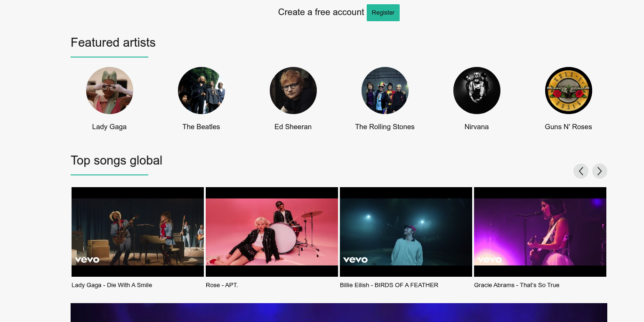Show next top songs with right chevron

[x=600, y=171]
